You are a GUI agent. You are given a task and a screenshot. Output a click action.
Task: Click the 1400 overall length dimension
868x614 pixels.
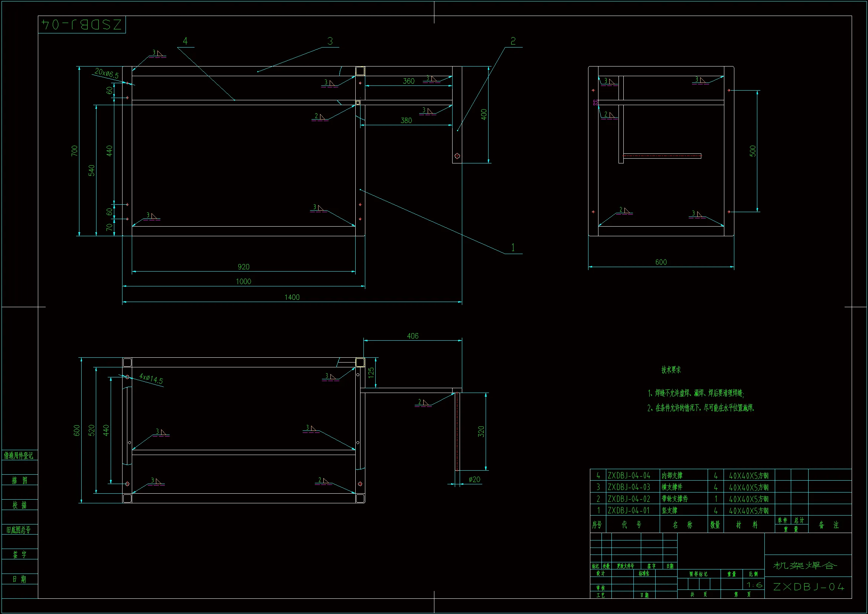pyautogui.click(x=291, y=298)
